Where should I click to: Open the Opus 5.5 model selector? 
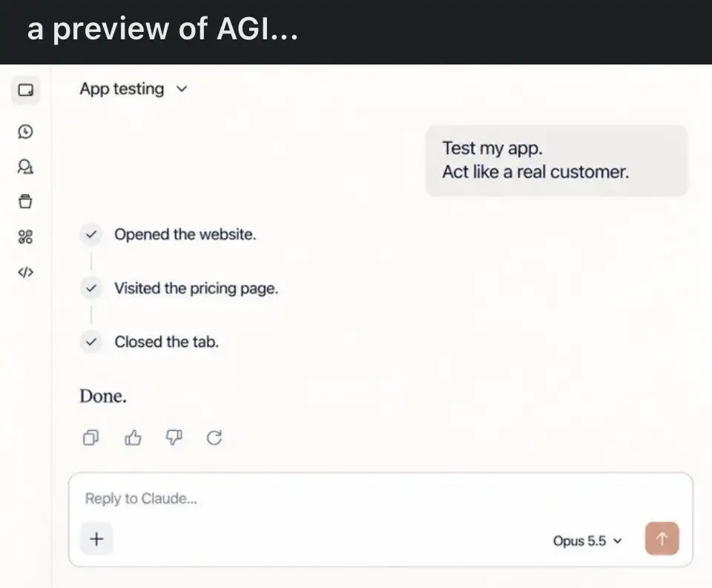click(587, 541)
